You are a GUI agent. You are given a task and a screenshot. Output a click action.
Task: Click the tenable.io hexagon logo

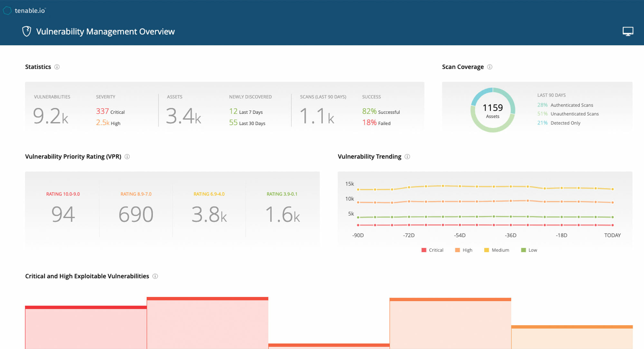click(x=7, y=11)
